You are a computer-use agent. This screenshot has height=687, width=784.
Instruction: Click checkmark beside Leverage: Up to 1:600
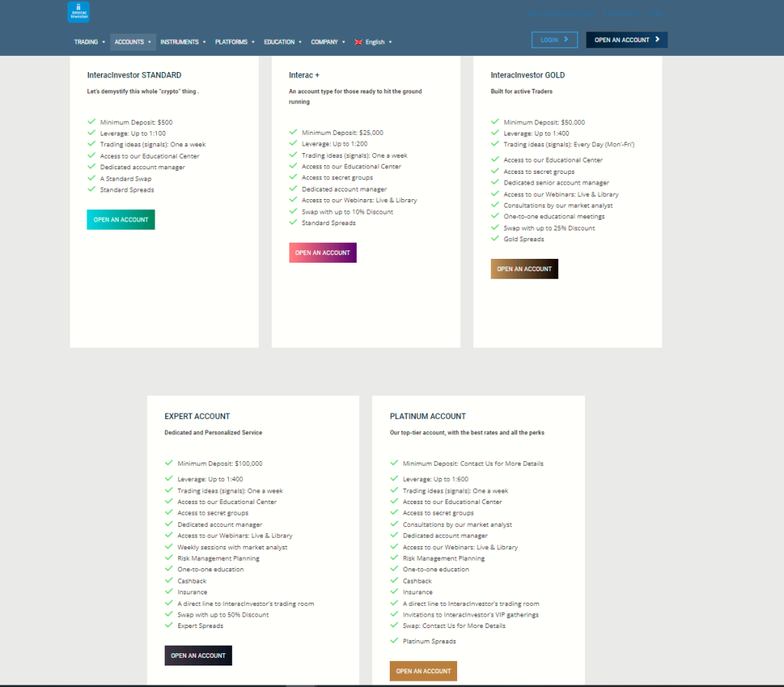tap(394, 479)
